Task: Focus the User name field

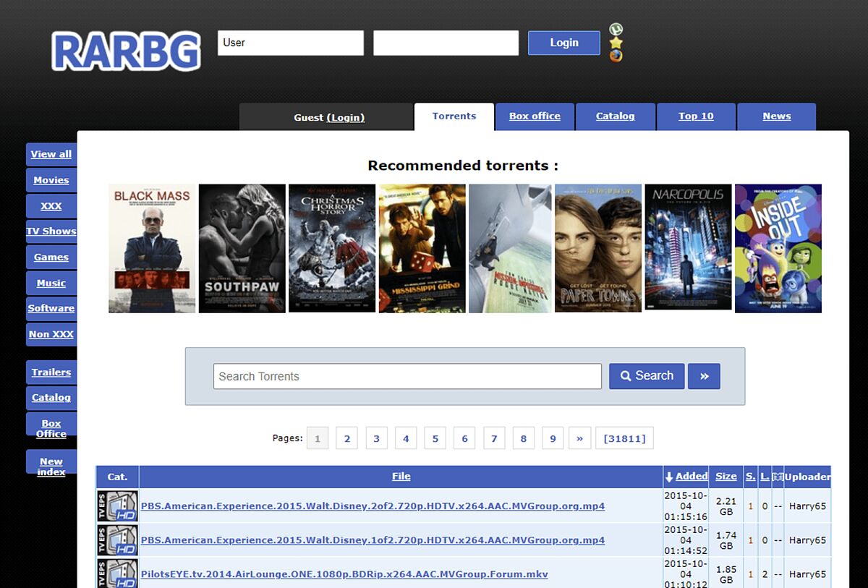Action: click(x=291, y=43)
